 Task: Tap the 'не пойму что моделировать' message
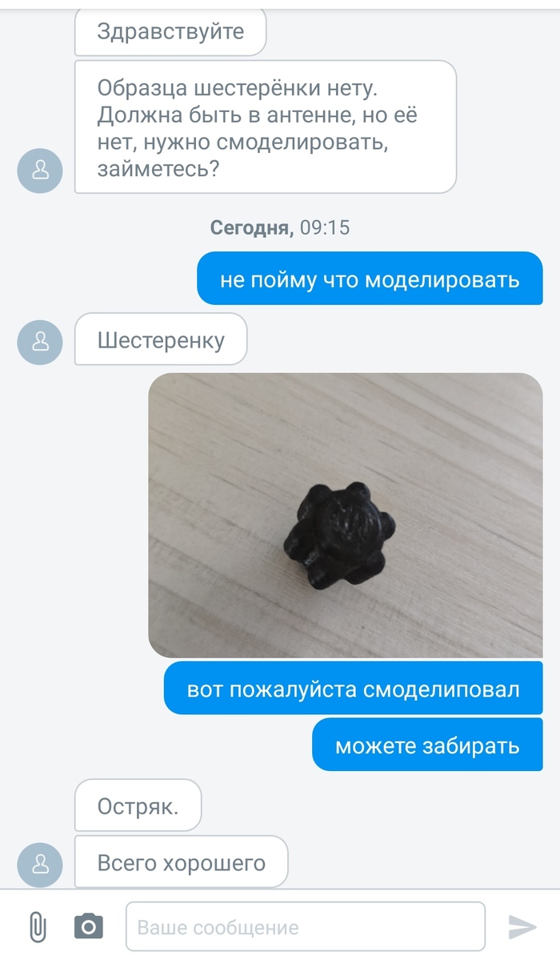click(x=370, y=279)
